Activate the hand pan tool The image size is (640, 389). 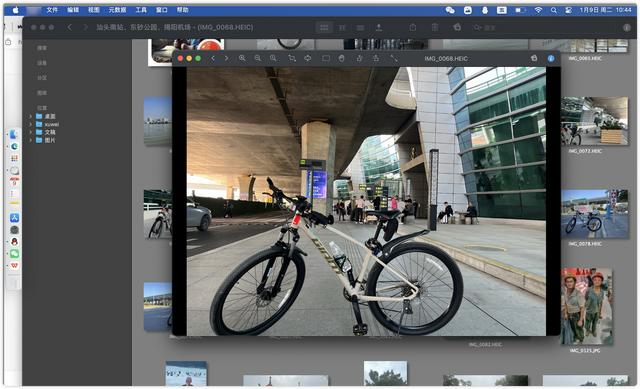[x=342, y=58]
